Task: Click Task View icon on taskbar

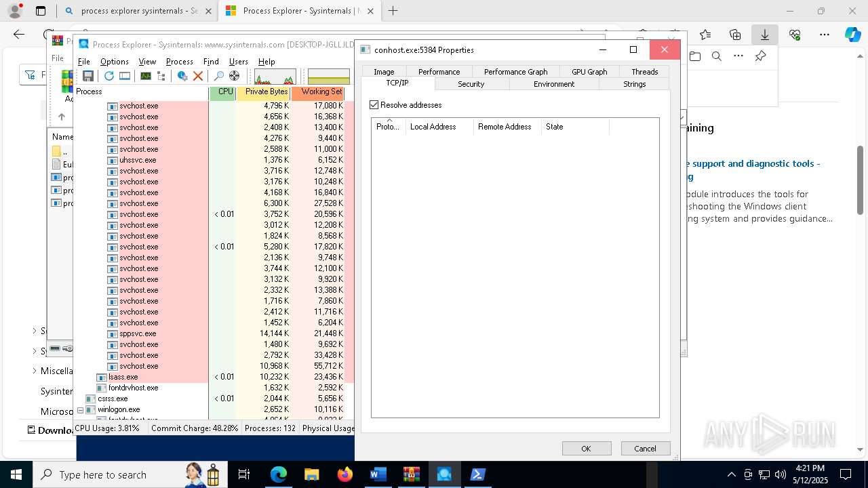Action: click(244, 474)
